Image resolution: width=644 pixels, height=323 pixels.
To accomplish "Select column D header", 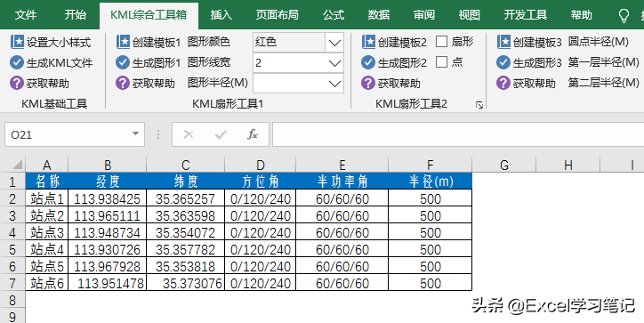I will coord(261,165).
